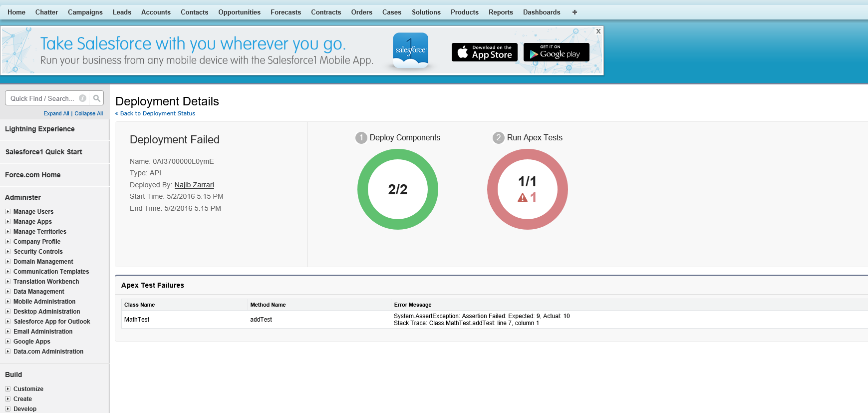Screen dimensions: 868x413
Task: Expand the Communication Templates arrow
Action: point(7,272)
